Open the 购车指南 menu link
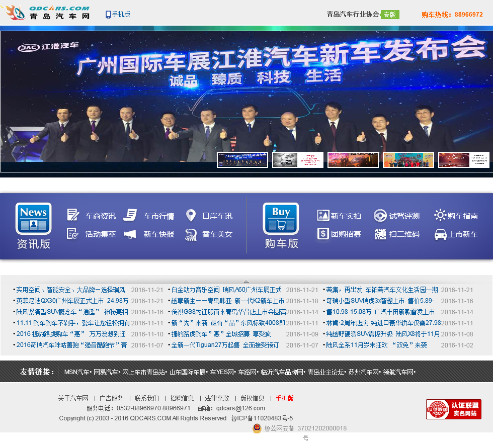 point(462,216)
